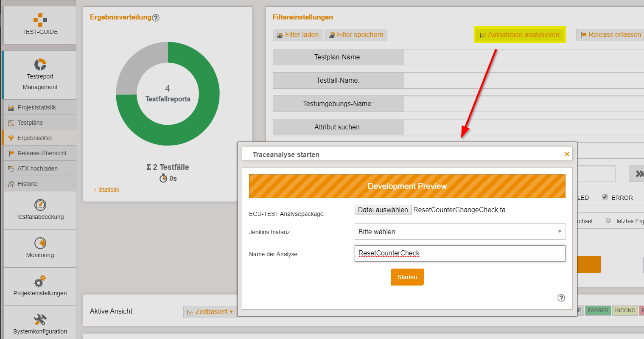
Task: Click the TEST-GUIDE logo icon
Action: pos(40,20)
